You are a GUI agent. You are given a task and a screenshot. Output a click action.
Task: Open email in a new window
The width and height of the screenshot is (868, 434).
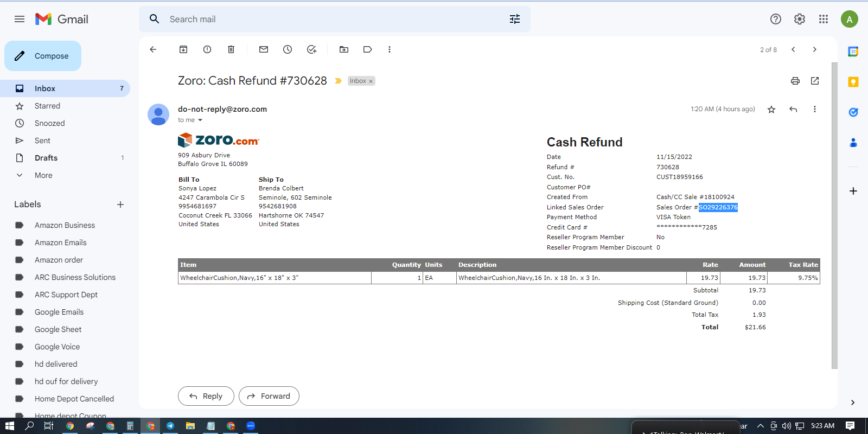815,81
